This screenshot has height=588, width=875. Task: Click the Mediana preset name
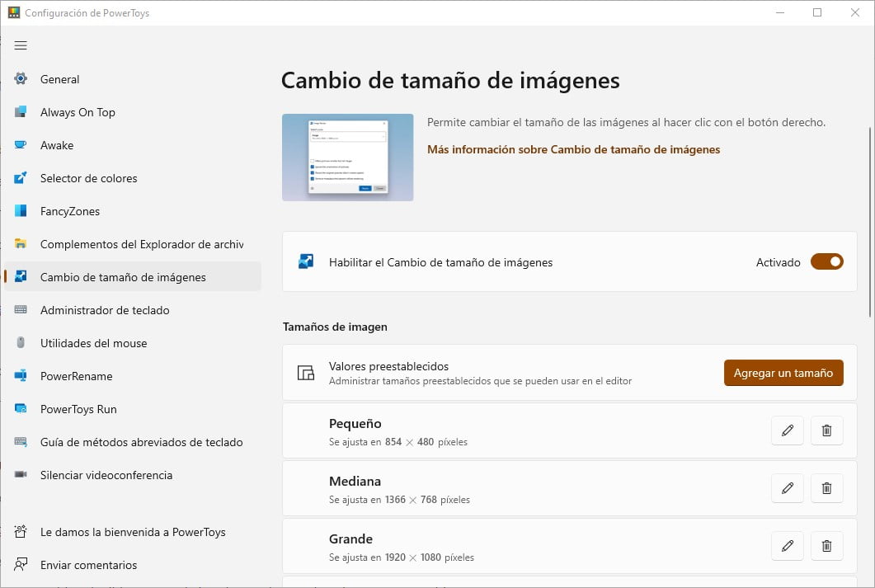tap(355, 481)
